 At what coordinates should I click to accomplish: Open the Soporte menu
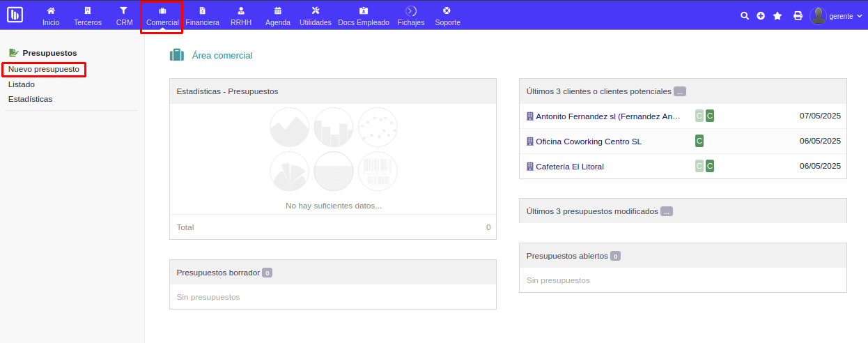click(x=447, y=16)
